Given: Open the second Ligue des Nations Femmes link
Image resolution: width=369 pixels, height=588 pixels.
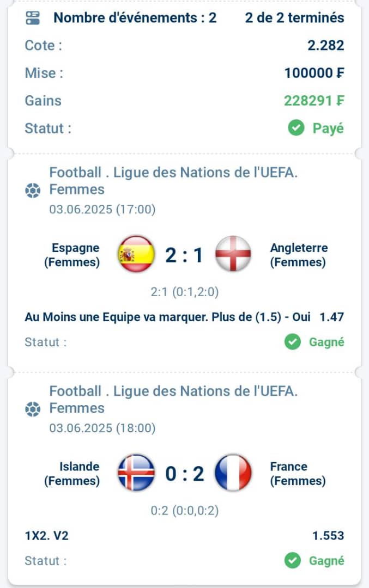Looking at the screenshot, I should pyautogui.click(x=173, y=400).
